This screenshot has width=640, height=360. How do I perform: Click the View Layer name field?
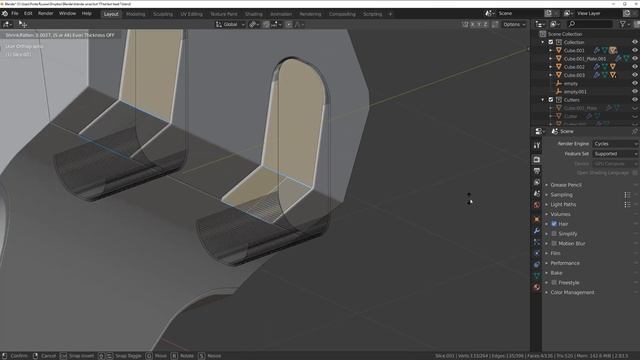coord(599,13)
